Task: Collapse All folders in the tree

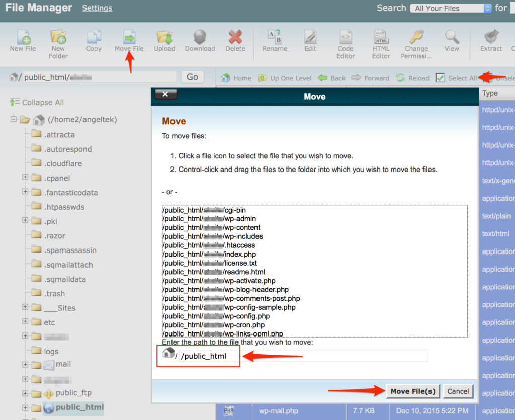Action: [43, 102]
